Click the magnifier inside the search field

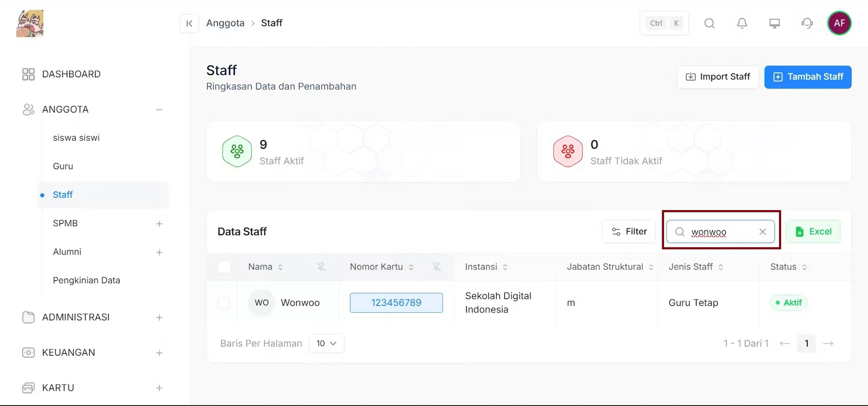click(680, 232)
